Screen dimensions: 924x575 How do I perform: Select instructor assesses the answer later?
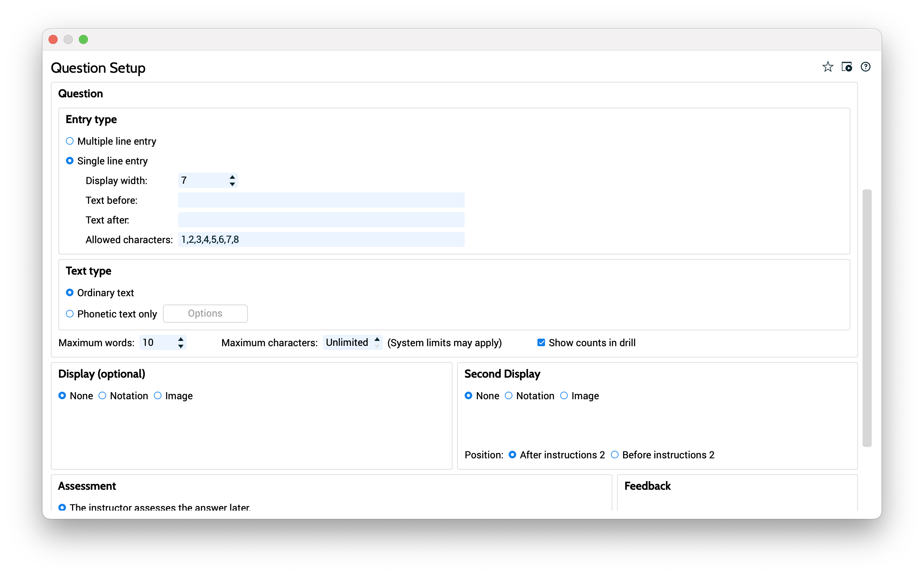tap(62, 507)
